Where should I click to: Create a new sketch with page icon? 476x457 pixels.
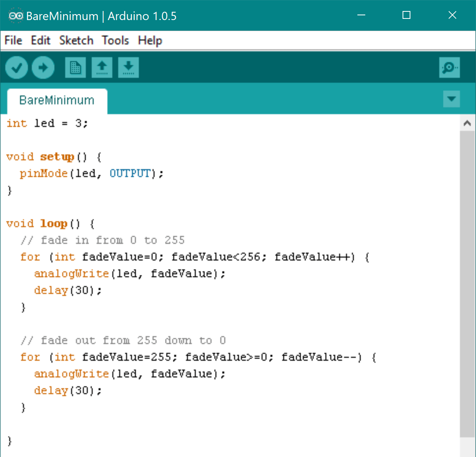(x=75, y=68)
